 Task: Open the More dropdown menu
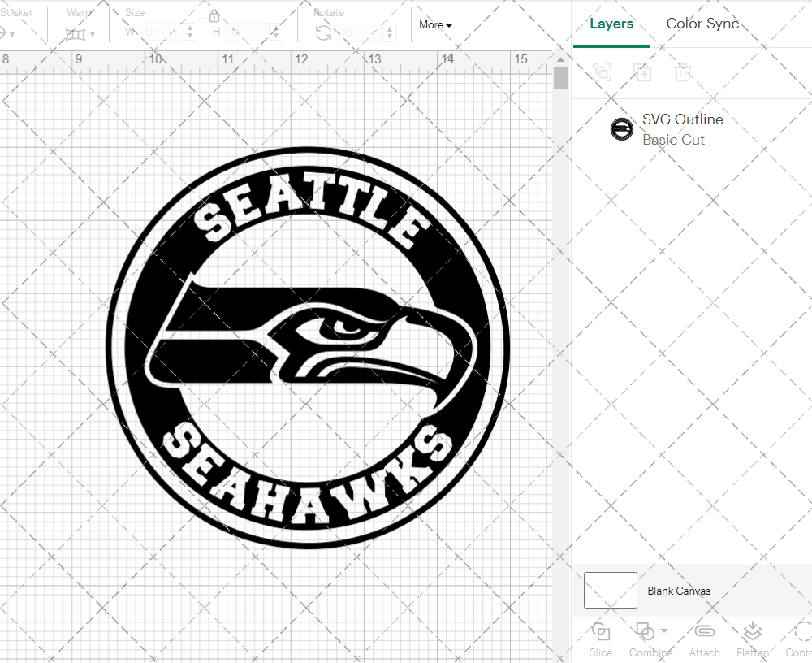point(436,25)
